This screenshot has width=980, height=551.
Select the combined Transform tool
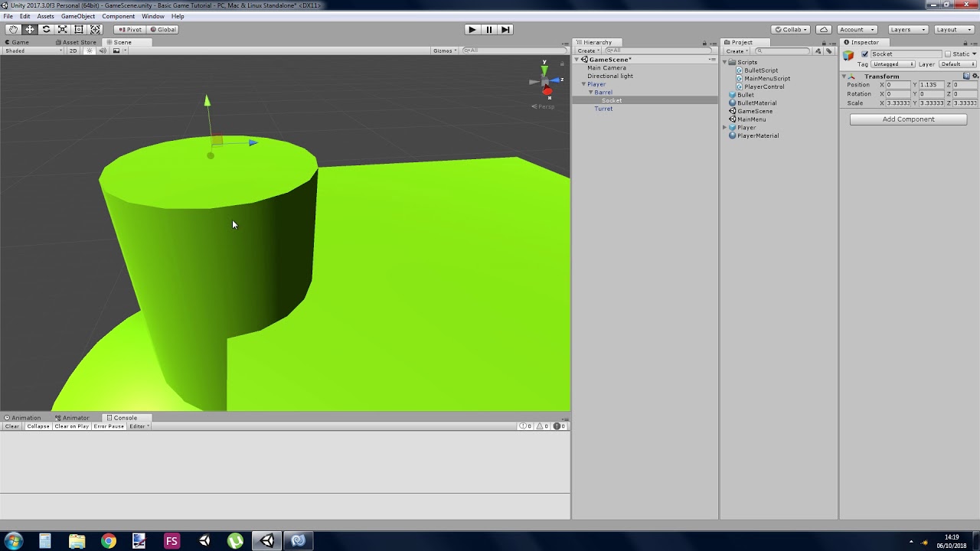[x=95, y=29]
